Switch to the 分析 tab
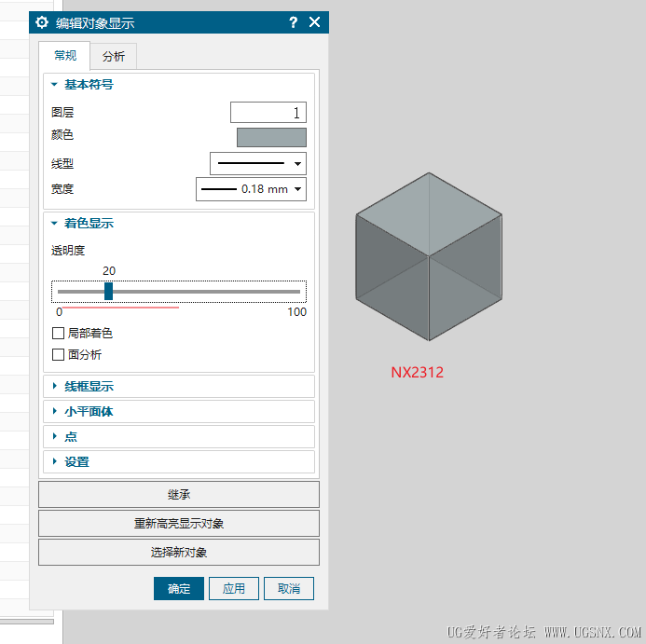 point(114,57)
